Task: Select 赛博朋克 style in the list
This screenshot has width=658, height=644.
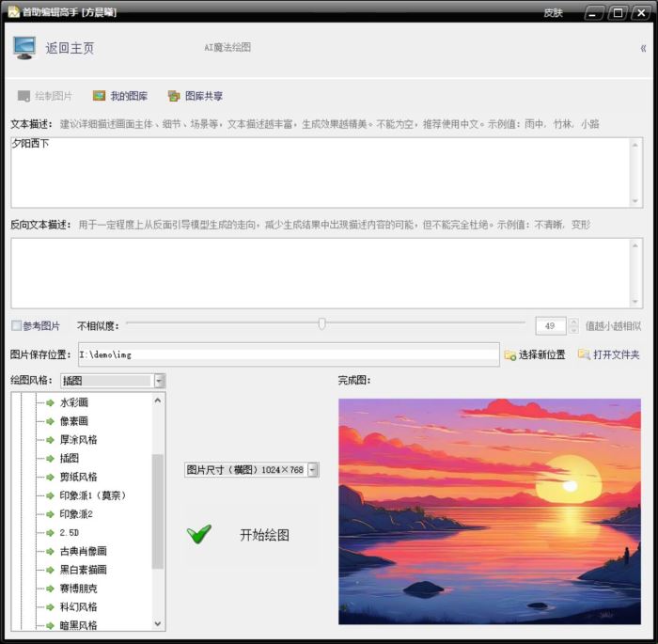Action: tap(78, 588)
